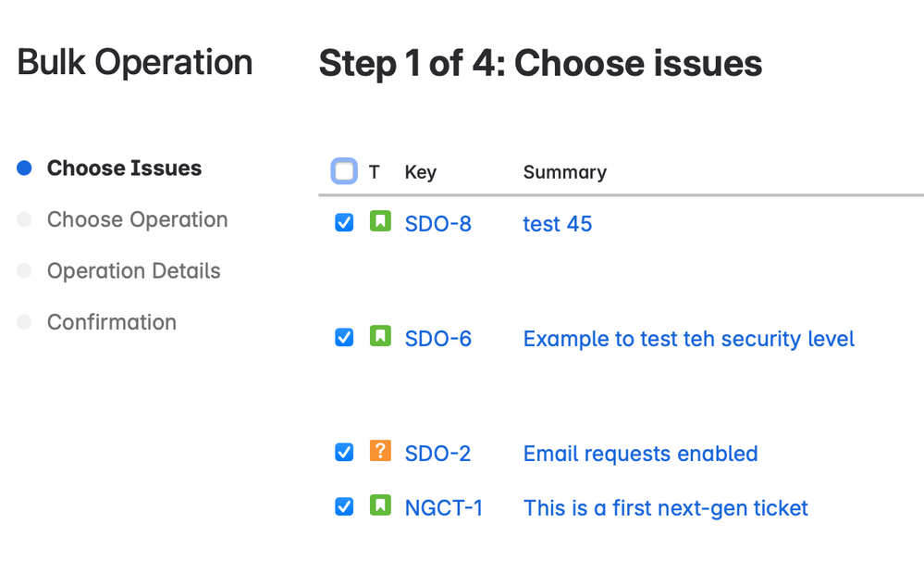Open 'Example to test teh security level'
Screen dimensions: 924x561
[x=688, y=339]
